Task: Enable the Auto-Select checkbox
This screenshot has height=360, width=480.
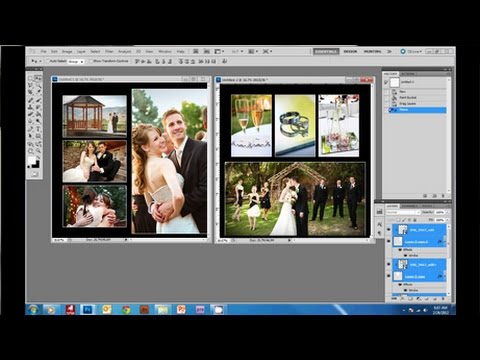Action: (x=48, y=61)
